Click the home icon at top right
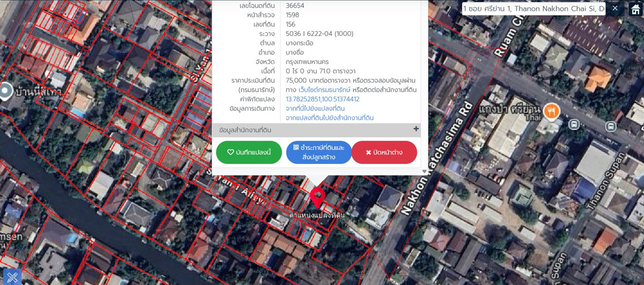Screen dimensions: 644x285 click(635, 9)
